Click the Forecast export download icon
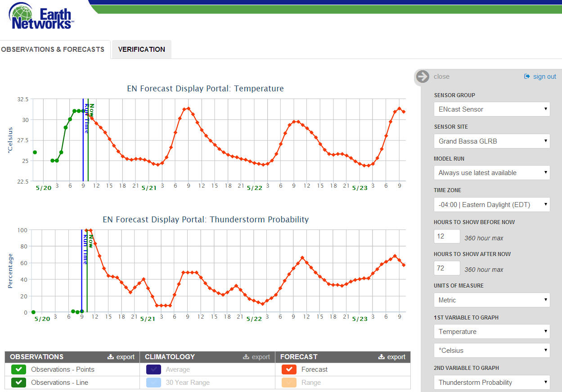 (381, 357)
